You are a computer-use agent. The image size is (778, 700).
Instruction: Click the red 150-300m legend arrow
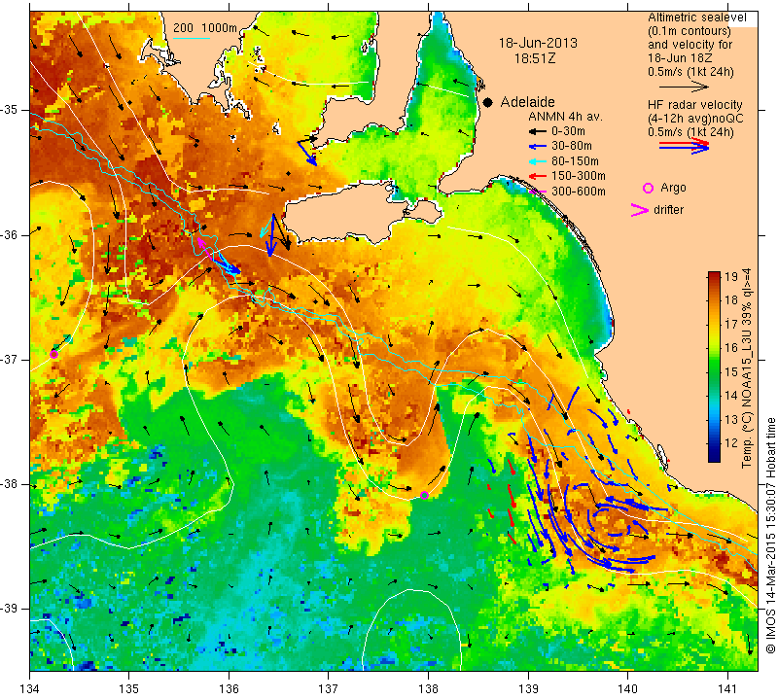[537, 176]
